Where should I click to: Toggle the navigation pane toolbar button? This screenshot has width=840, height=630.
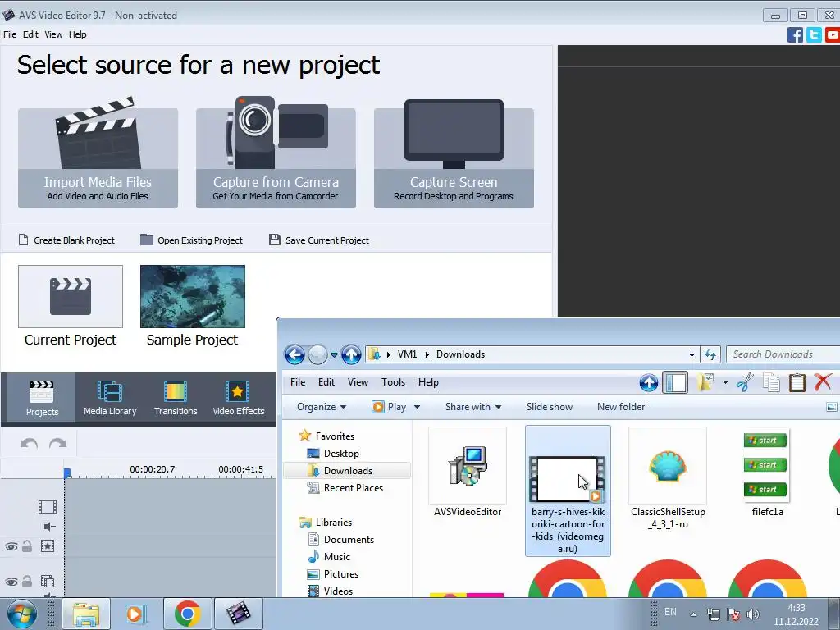675,382
